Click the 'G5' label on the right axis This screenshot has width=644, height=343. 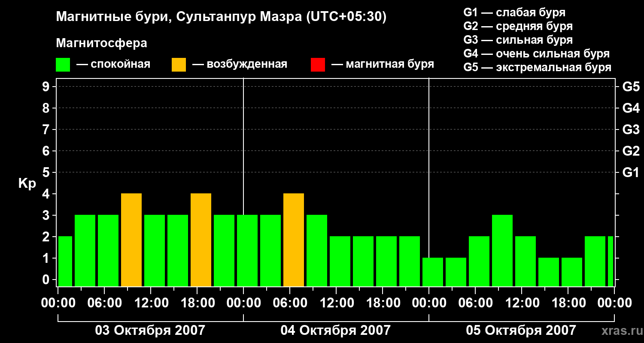click(x=631, y=87)
